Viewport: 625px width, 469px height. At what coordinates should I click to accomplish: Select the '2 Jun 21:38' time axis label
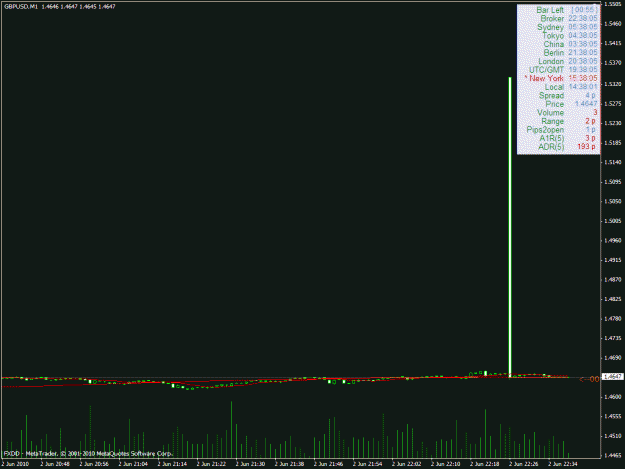tap(289, 464)
